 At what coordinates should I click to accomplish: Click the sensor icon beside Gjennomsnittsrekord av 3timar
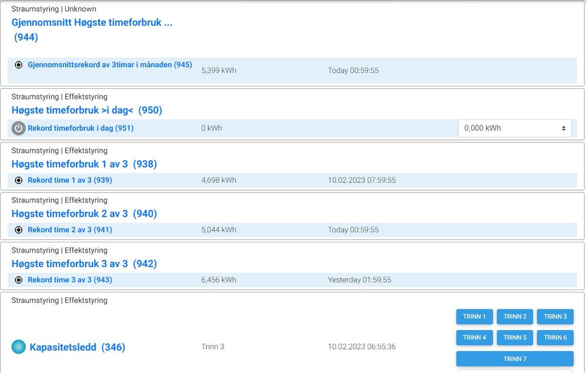[x=18, y=65]
